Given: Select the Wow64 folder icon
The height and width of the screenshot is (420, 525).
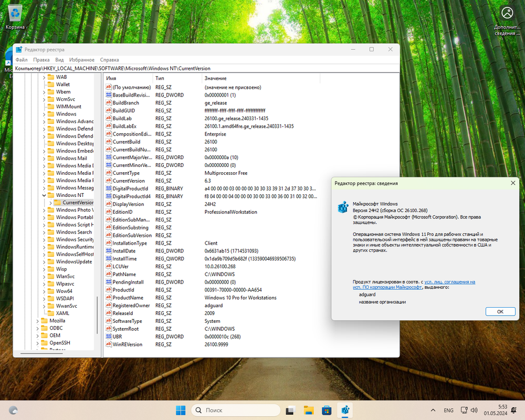Looking at the screenshot, I should (x=51, y=291).
